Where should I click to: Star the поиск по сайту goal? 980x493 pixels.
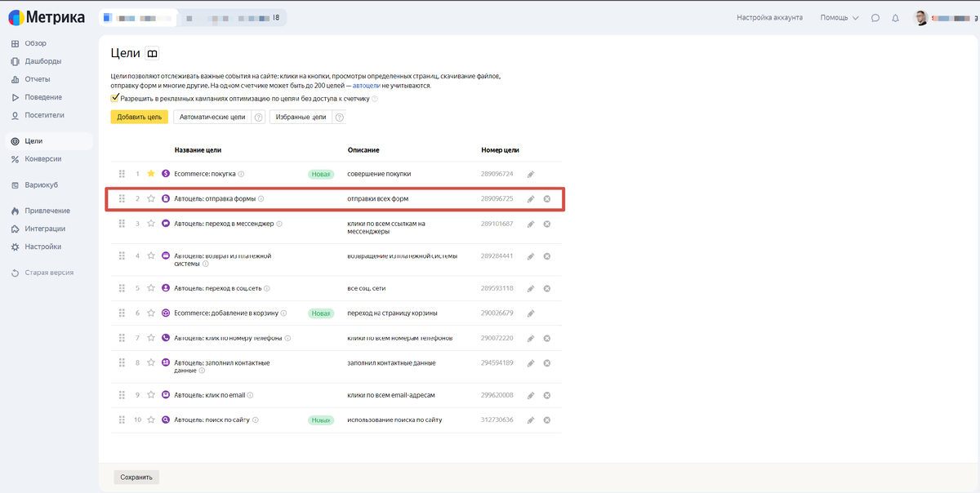click(x=151, y=420)
